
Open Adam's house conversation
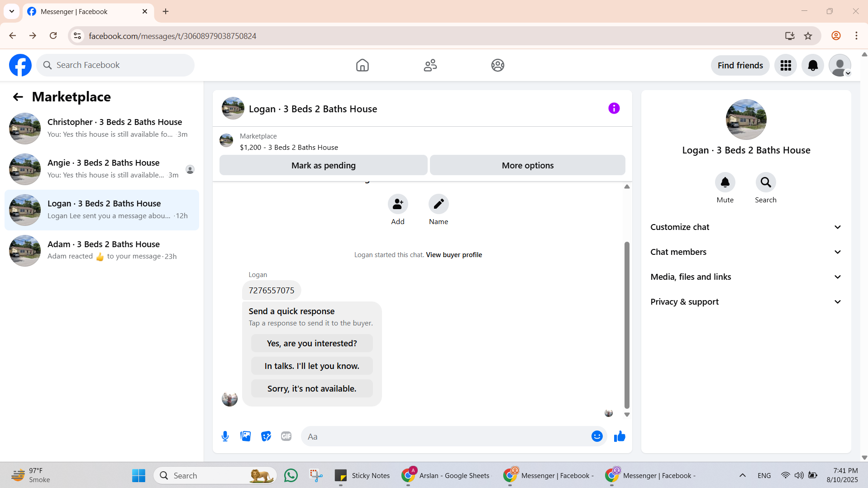102,251
